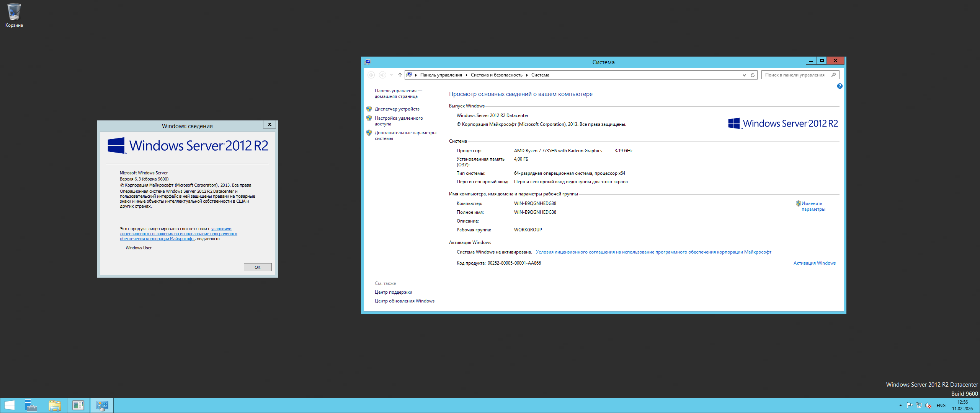Click the refresh icon in the address bar
This screenshot has height=413, width=980.
[x=753, y=75]
